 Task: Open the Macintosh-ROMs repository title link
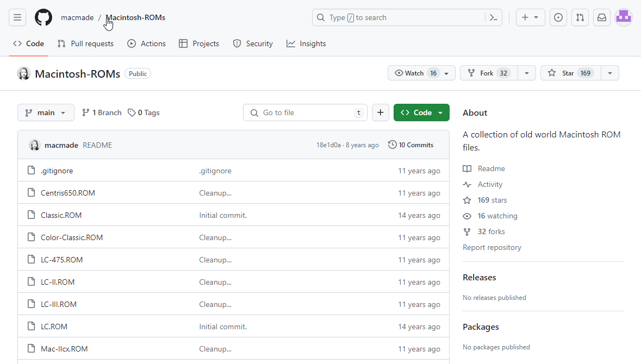click(78, 74)
